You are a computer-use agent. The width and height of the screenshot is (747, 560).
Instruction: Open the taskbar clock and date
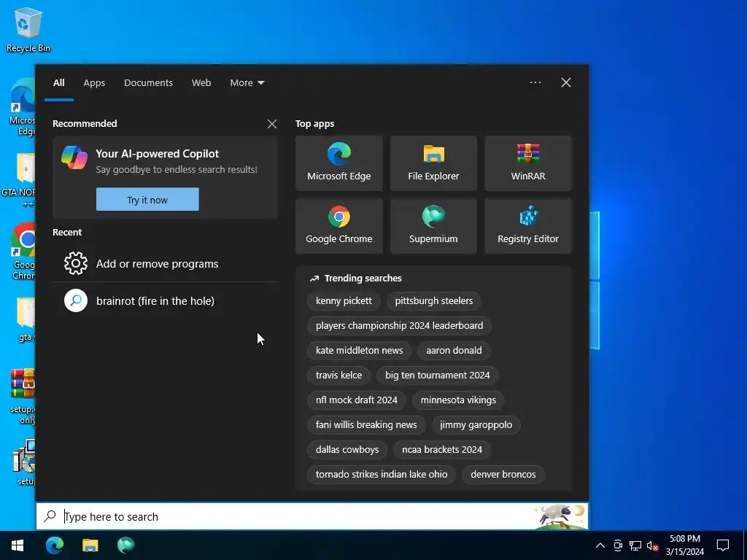(x=685, y=545)
